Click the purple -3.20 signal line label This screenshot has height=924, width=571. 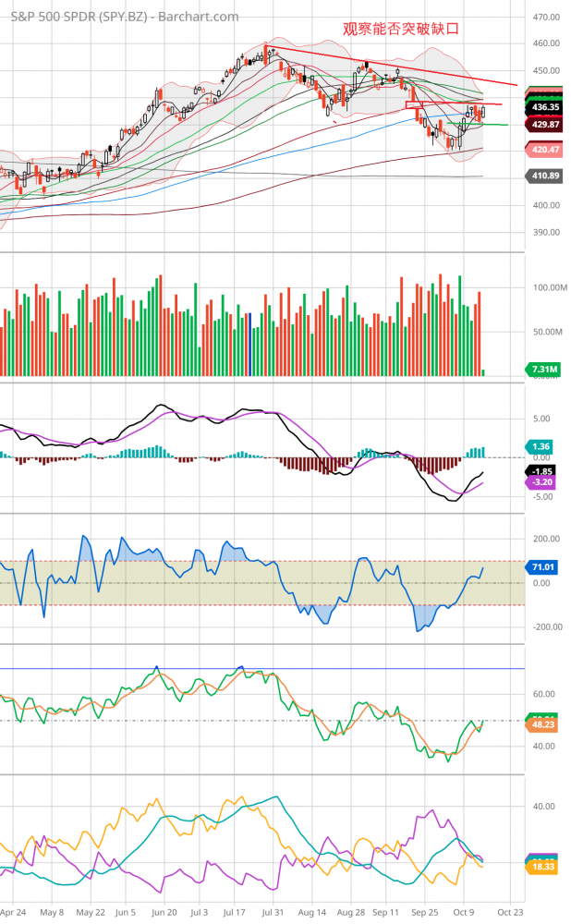click(541, 482)
